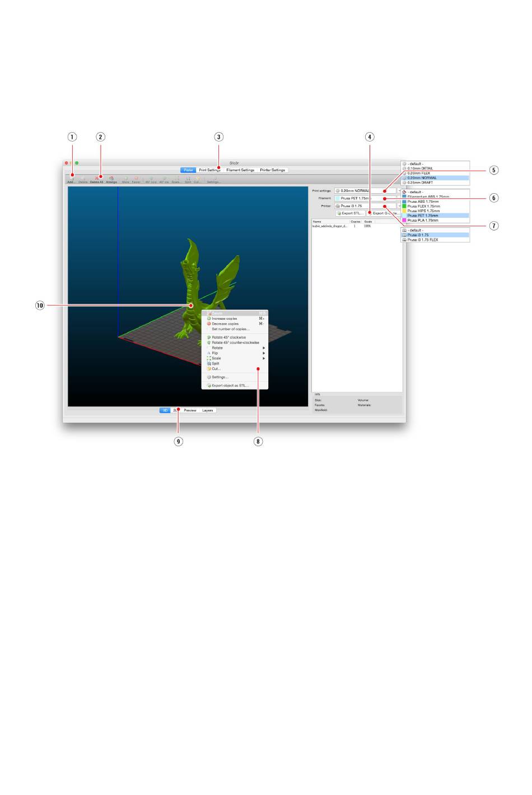Choose Rotate 45° clockwise menu item
Image resolution: width=532 pixels, height=795 pixels.
click(x=235, y=338)
